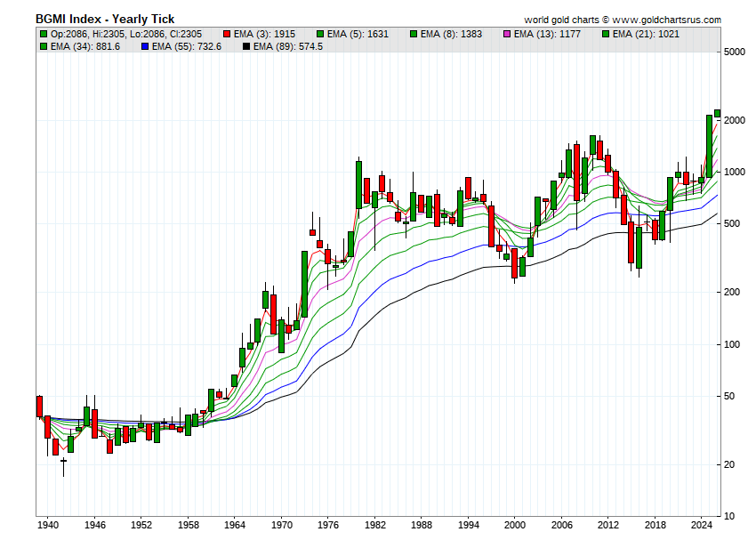
Task: Click the 2006 year axis label
Action: (562, 525)
